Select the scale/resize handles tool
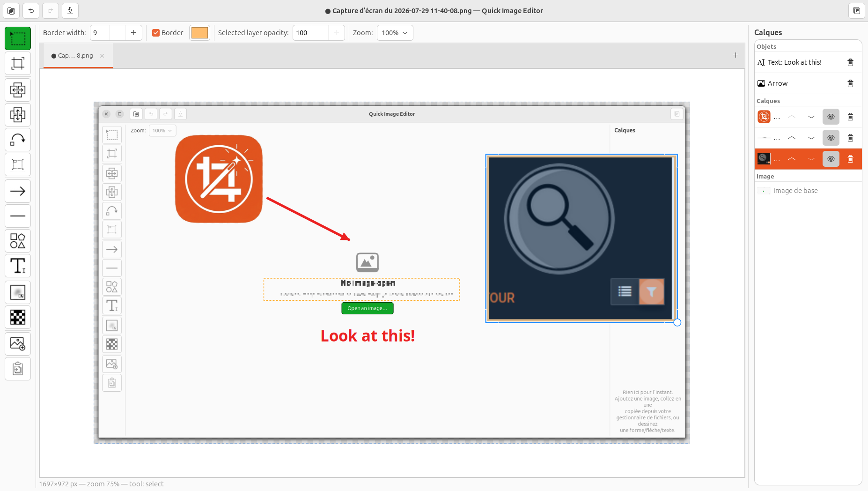Image resolution: width=868 pixels, height=491 pixels. [x=18, y=164]
